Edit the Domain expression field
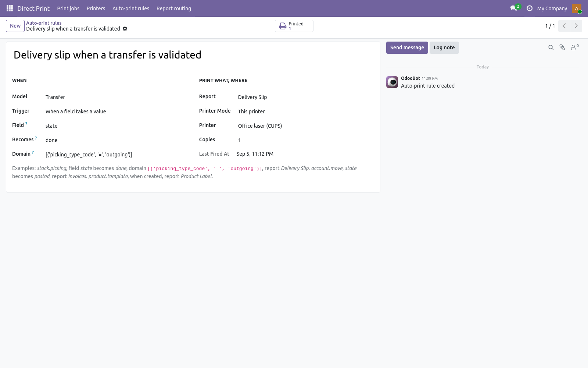The image size is (588, 368). click(116, 155)
